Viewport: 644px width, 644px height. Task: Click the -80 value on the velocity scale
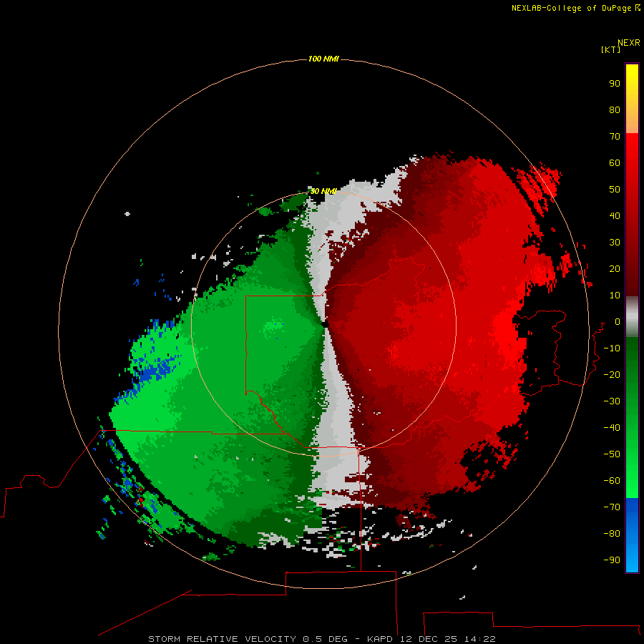(x=612, y=534)
